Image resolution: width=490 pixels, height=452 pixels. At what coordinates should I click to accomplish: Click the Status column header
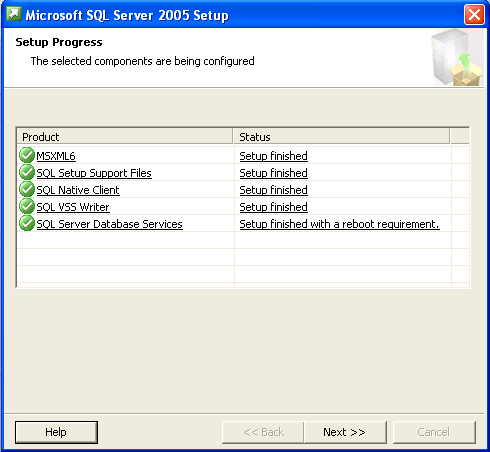[341, 137]
